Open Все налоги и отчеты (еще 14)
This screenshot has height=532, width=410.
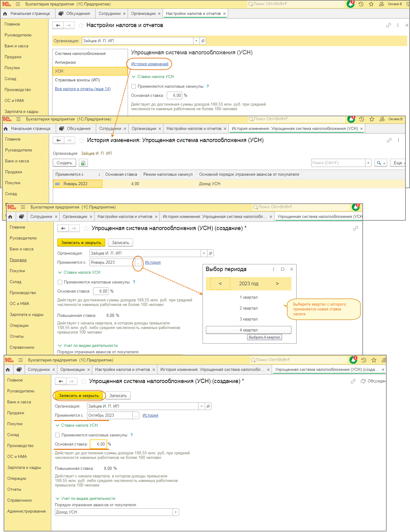(83, 89)
